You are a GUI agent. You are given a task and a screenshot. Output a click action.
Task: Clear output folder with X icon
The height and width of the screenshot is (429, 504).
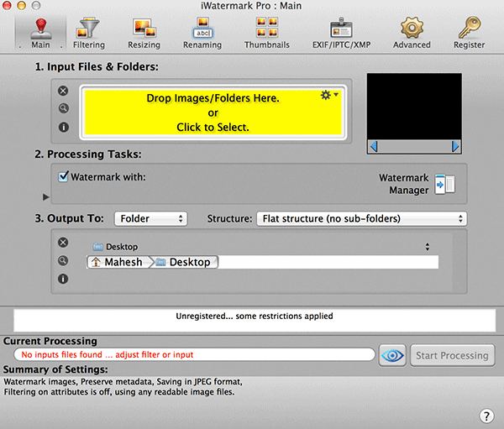(63, 243)
